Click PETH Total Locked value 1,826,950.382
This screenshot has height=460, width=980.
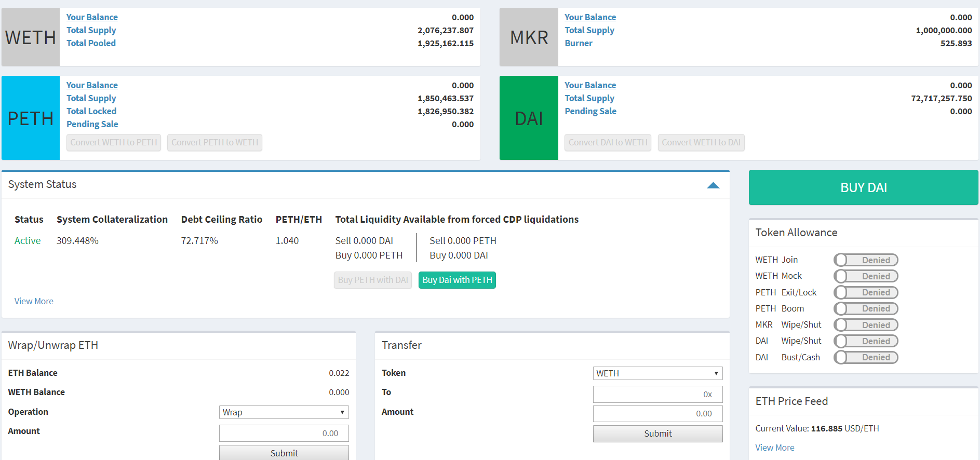click(446, 111)
